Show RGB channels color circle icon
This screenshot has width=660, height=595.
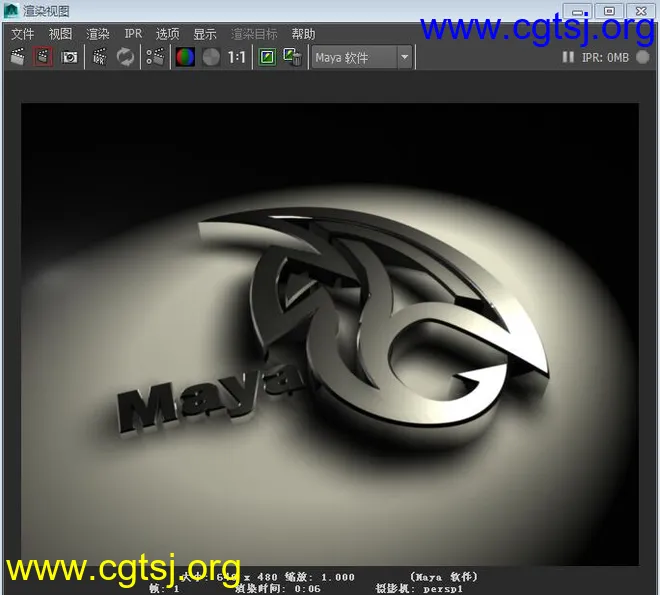185,57
